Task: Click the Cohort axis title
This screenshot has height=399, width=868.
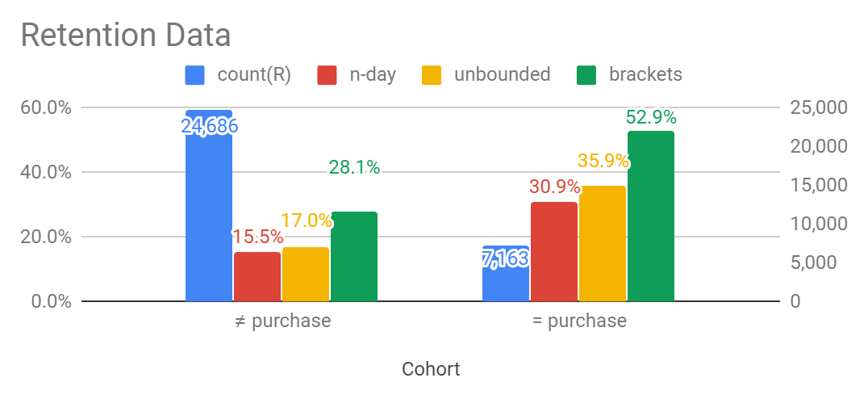Action: pyautogui.click(x=432, y=368)
